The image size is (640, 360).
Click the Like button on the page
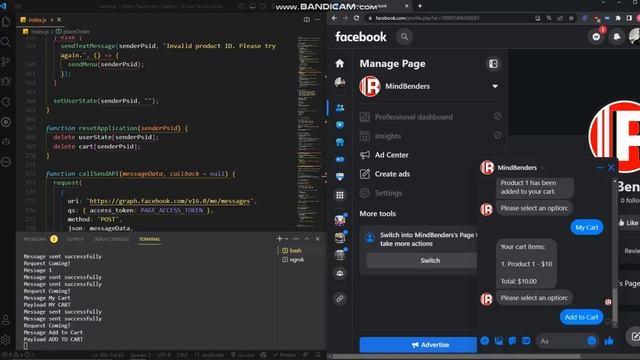629,223
